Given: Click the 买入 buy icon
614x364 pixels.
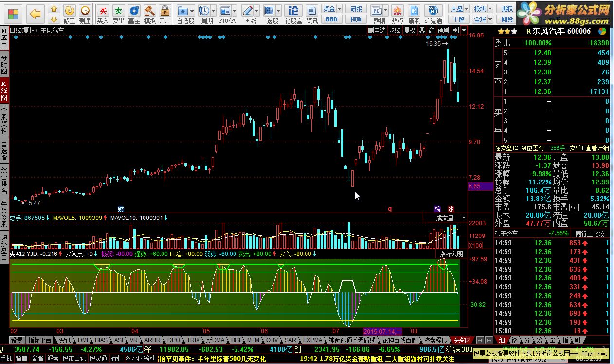Looking at the screenshot, I should pos(103,14).
